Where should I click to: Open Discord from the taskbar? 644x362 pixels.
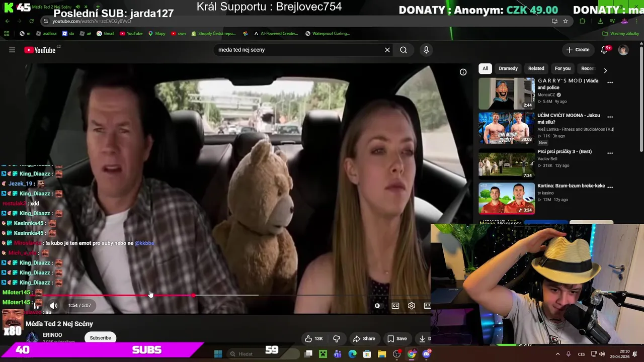pyautogui.click(x=427, y=354)
